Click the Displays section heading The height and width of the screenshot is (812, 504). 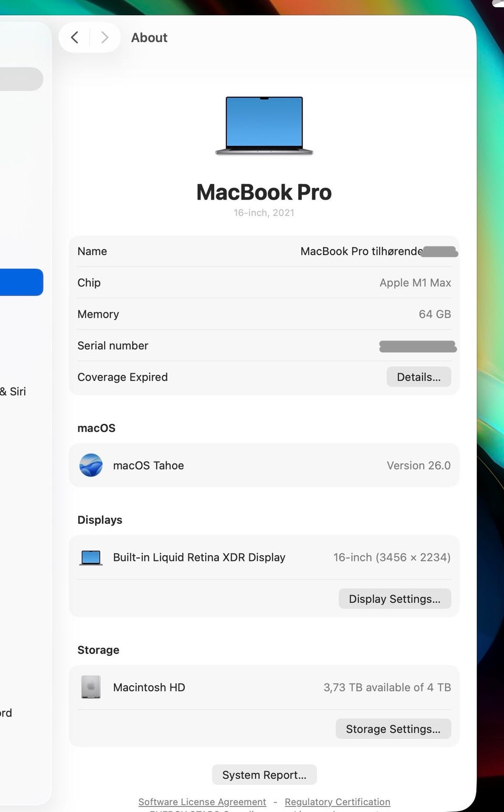(100, 519)
